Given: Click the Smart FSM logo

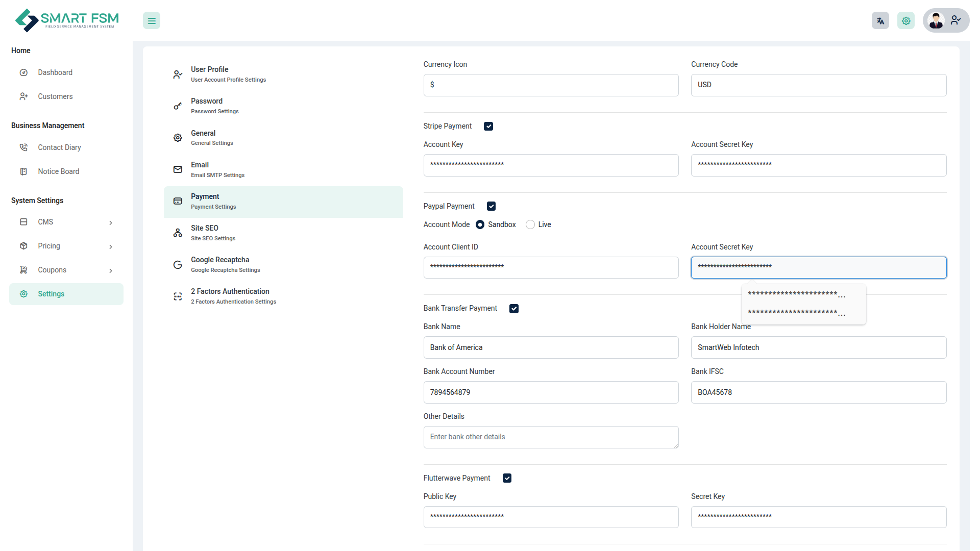Looking at the screenshot, I should (x=67, y=20).
